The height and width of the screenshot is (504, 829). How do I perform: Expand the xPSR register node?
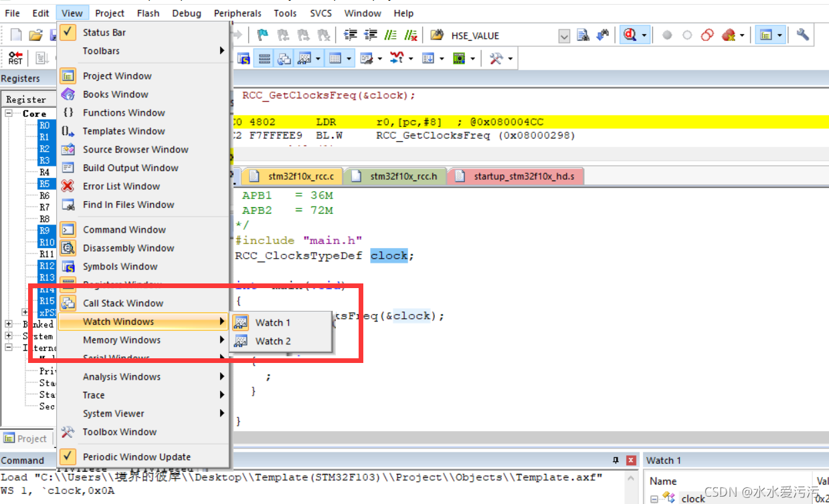(x=25, y=312)
